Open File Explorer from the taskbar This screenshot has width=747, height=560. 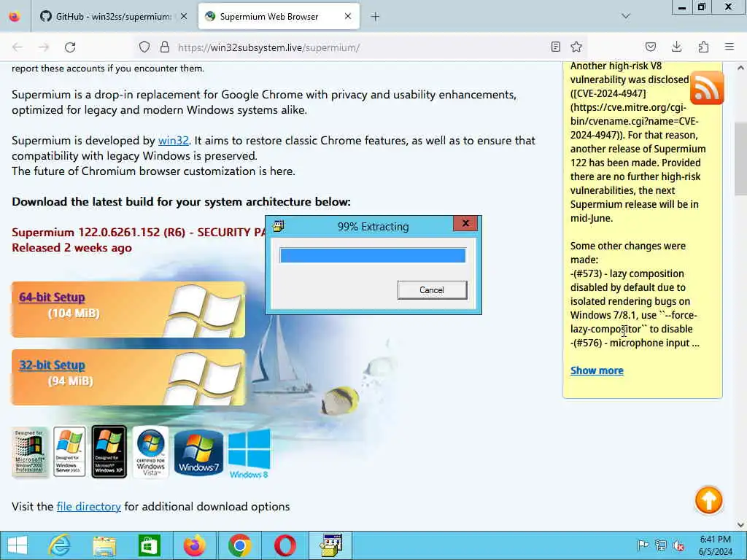pyautogui.click(x=104, y=545)
